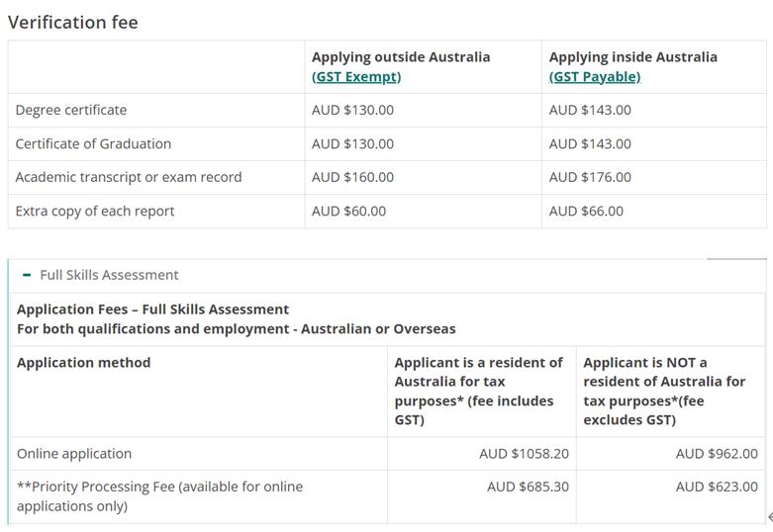Select the AUD $60.00 extra copy fee

348,211
